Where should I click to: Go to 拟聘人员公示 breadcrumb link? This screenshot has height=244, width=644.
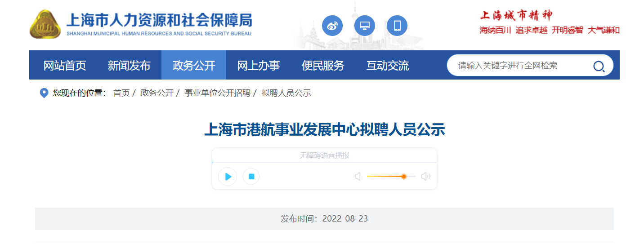(286, 93)
